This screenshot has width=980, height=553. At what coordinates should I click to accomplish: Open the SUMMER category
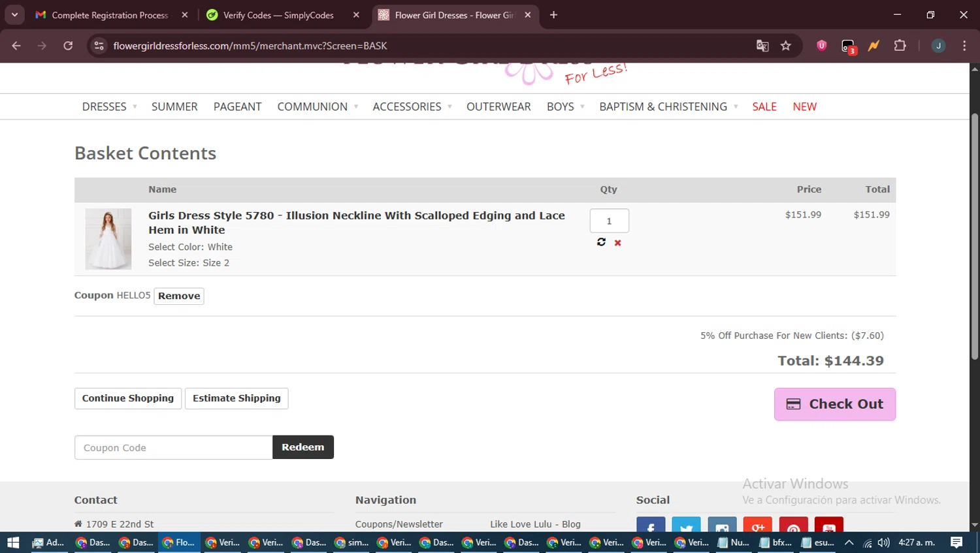point(174,106)
